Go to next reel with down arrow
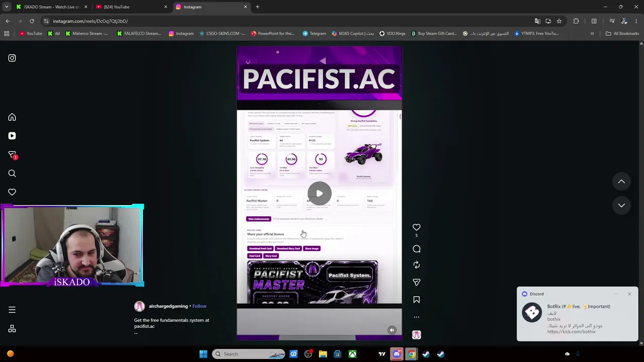The height and width of the screenshot is (362, 644). [621, 205]
